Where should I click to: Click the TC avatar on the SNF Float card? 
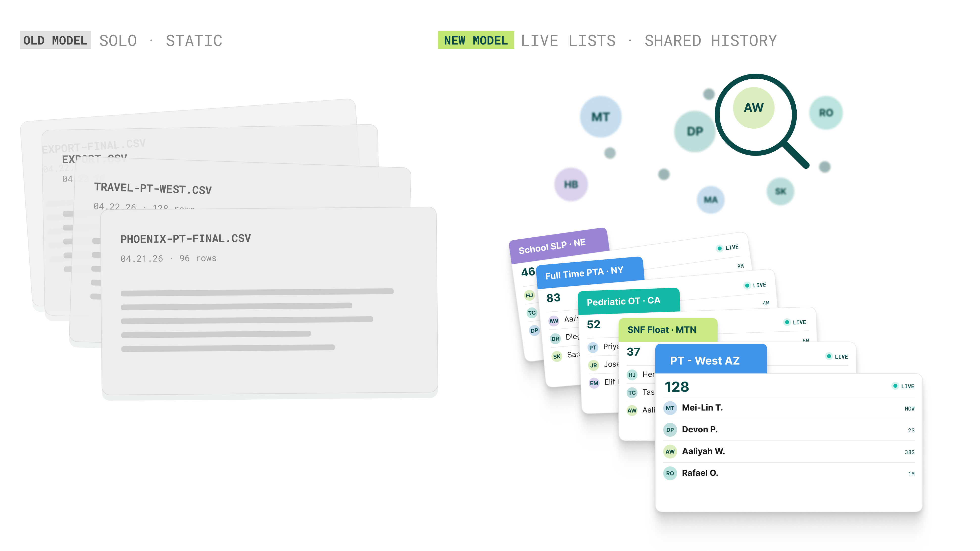tap(632, 392)
